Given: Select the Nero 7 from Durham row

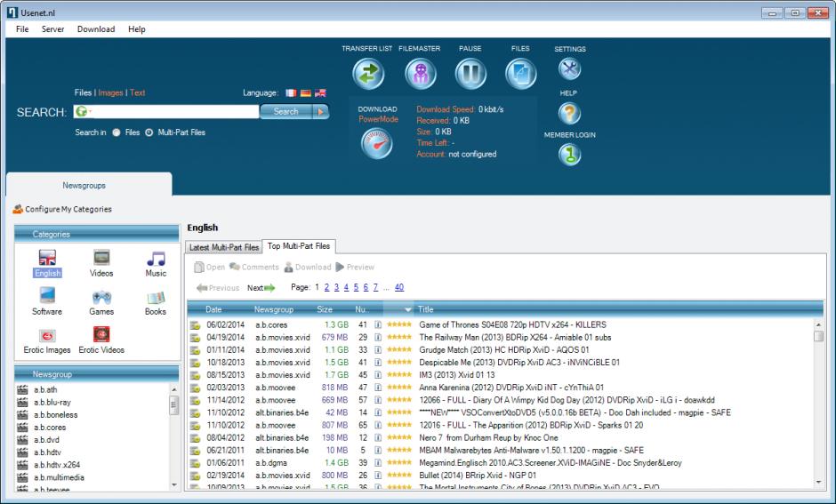Looking at the screenshot, I should [502, 437].
